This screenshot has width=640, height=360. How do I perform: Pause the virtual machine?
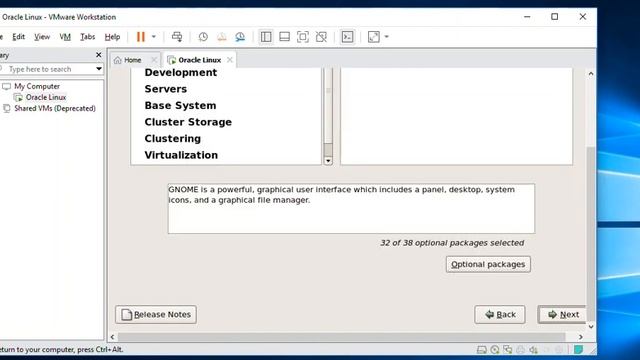point(141,37)
